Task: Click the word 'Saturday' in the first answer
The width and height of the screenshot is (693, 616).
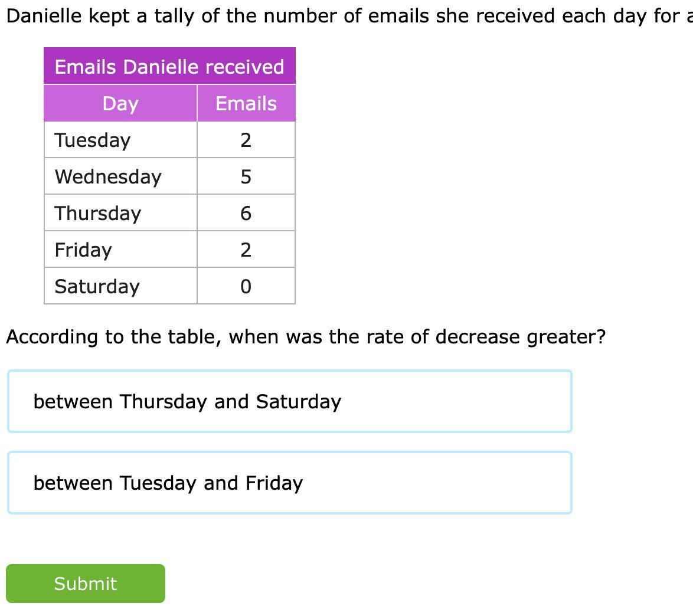Action: point(298,402)
